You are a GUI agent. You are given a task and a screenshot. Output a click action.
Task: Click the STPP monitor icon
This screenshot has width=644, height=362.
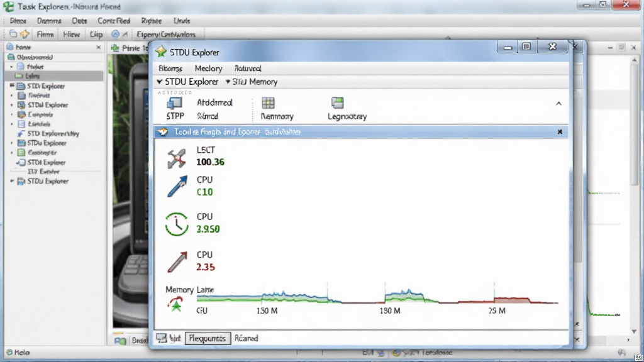174,103
